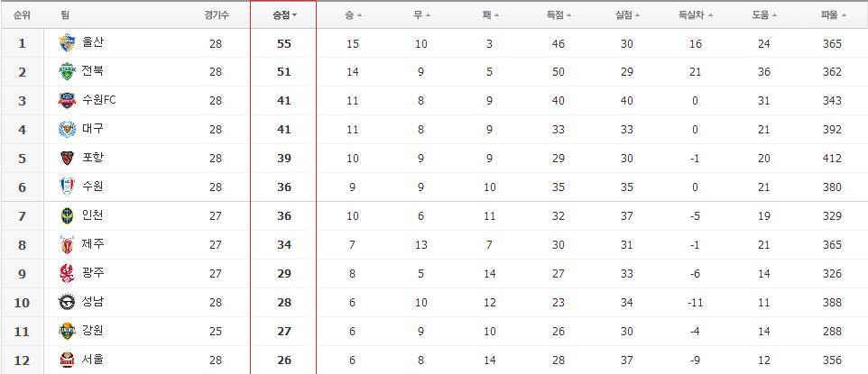Click the 광주 team crest icon
This screenshot has height=374, width=868.
[67, 273]
